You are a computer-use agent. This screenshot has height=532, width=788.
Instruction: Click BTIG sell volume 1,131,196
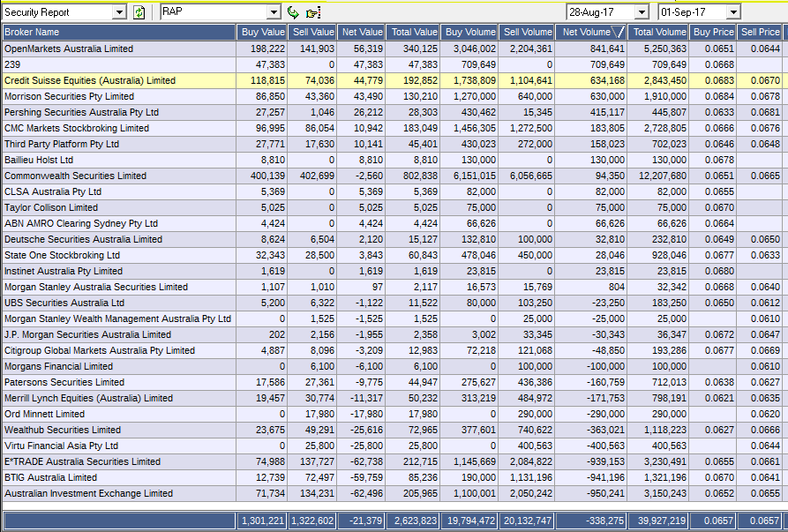[531, 478]
